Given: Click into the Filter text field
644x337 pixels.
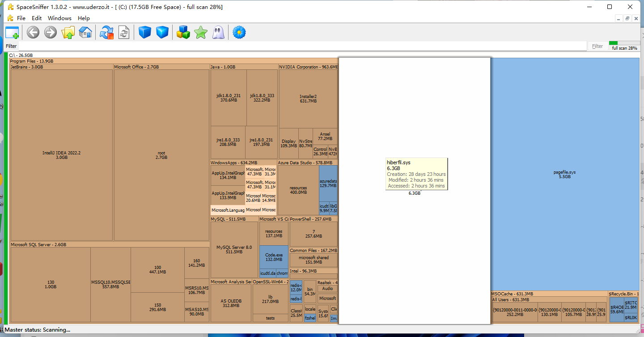Looking at the screenshot, I should [302, 46].
